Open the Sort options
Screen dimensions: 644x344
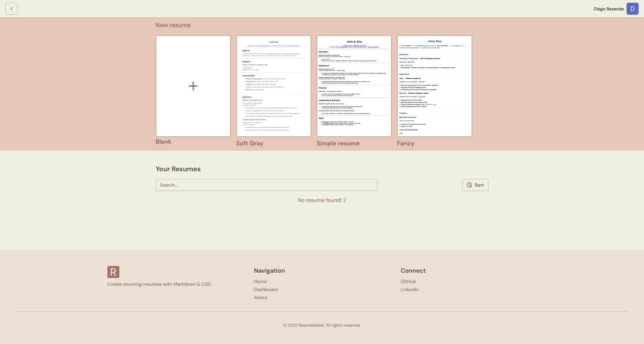[x=475, y=185]
